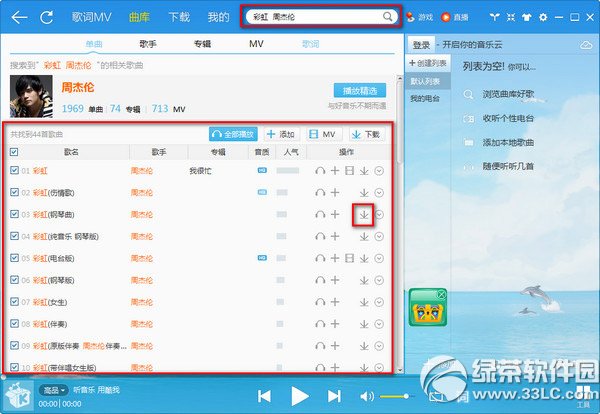Click the 下载 button above the list
Viewport: 600px width, 414px height.
tap(366, 134)
